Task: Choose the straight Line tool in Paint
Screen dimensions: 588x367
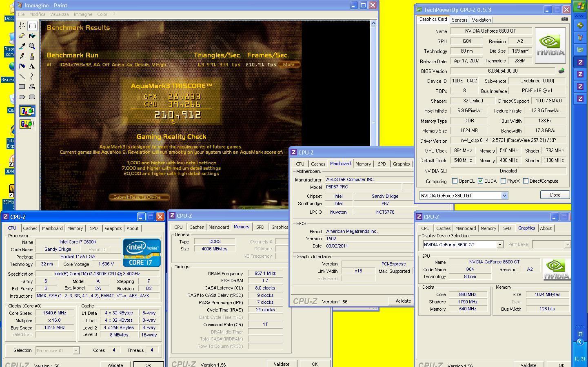Action: coord(22,76)
